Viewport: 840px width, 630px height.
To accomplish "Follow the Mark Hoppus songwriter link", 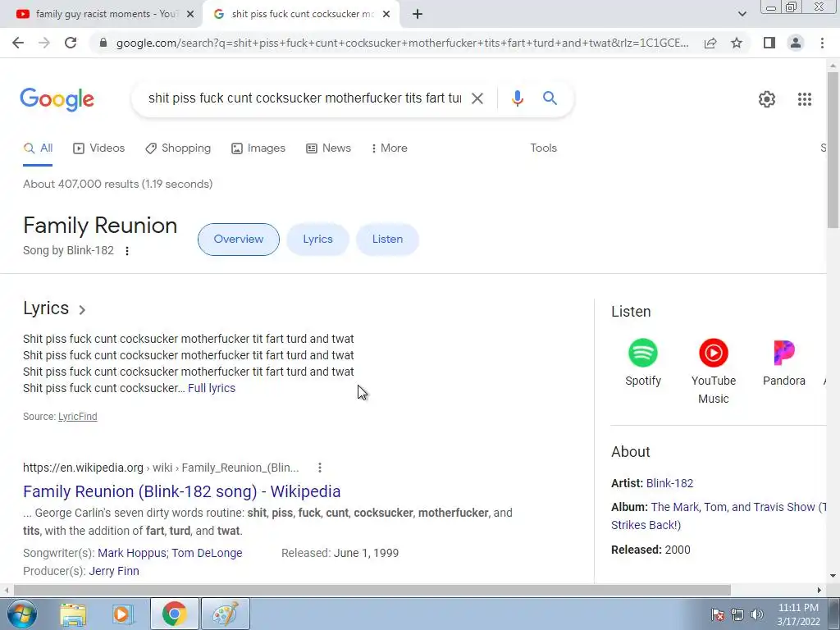I will [x=132, y=554].
